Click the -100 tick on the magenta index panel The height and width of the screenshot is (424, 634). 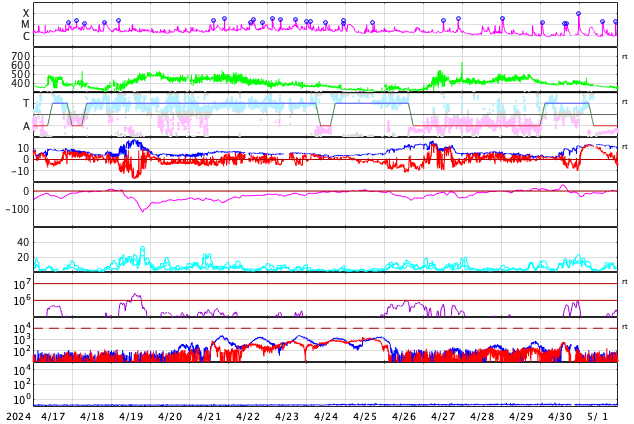click(17, 209)
